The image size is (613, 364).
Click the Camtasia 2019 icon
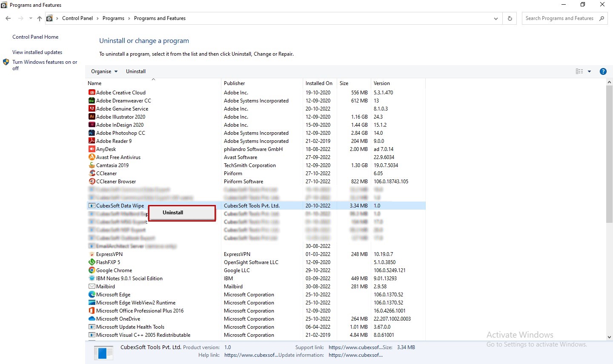92,165
